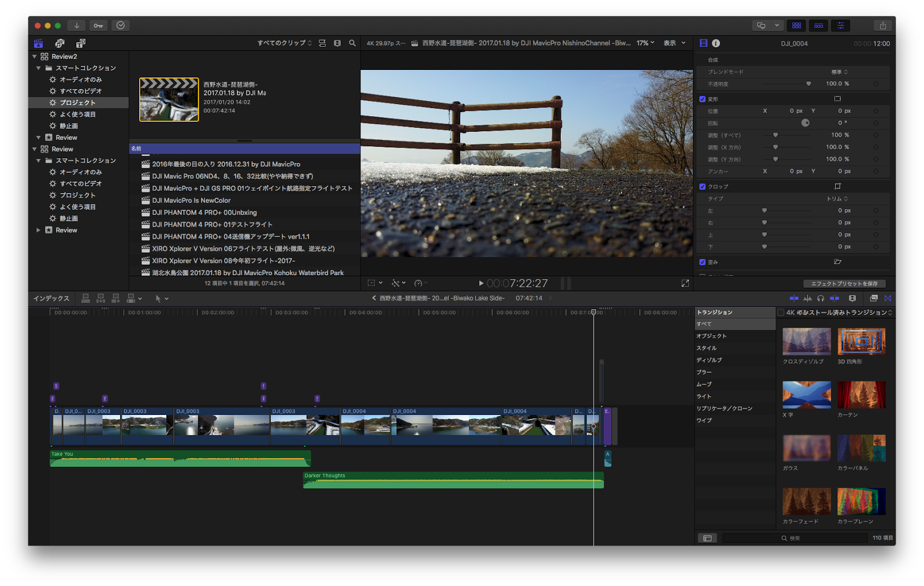Click the Import Media arrow icon
Viewport: 924px width, 586px height.
point(76,25)
